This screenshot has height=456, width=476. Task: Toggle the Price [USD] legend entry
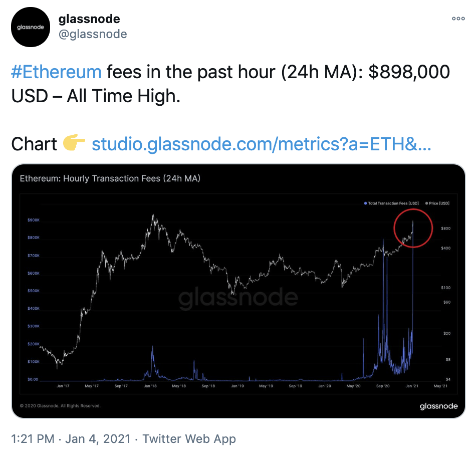click(x=437, y=203)
